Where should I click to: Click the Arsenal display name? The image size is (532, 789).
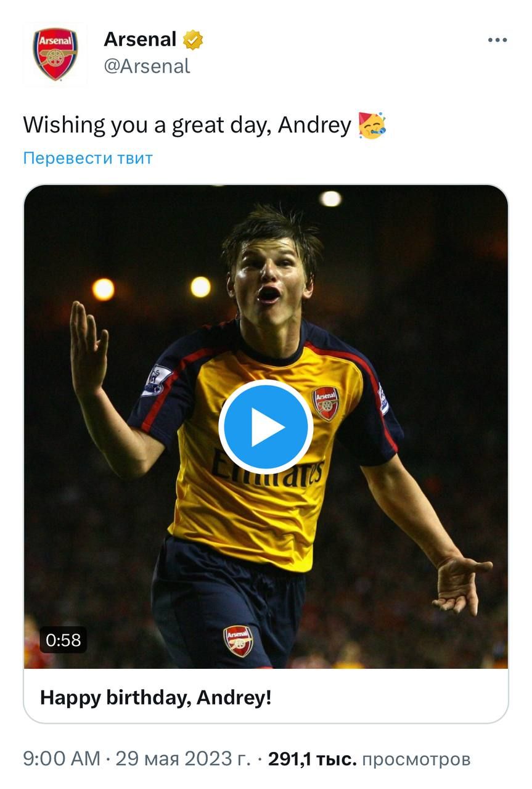(140, 39)
